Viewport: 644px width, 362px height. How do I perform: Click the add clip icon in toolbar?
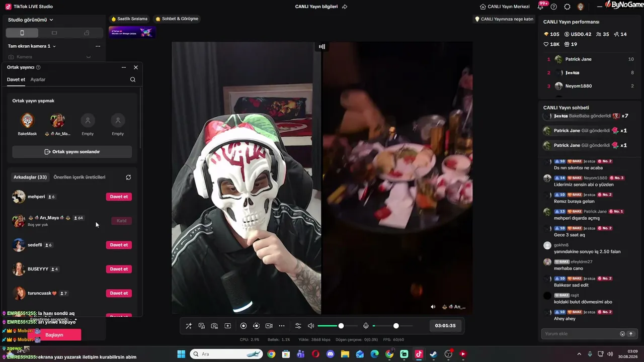pos(227,326)
